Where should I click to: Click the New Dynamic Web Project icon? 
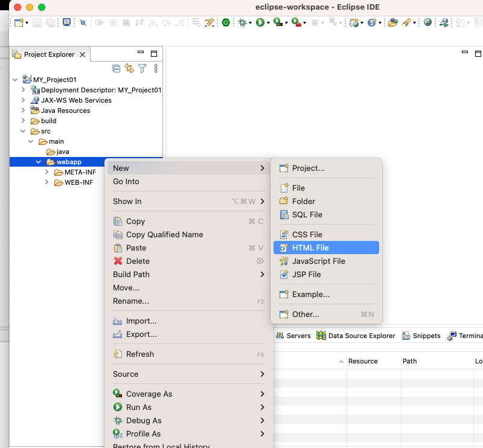[x=354, y=22]
